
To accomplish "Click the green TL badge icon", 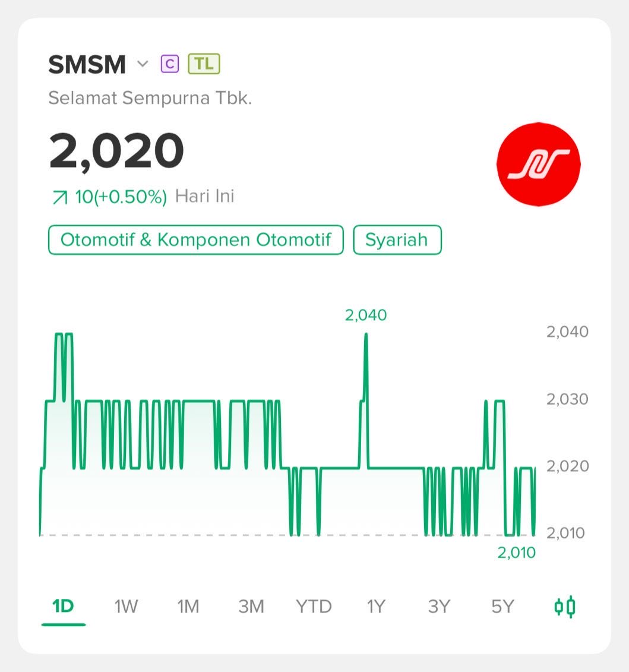I will coord(204,64).
